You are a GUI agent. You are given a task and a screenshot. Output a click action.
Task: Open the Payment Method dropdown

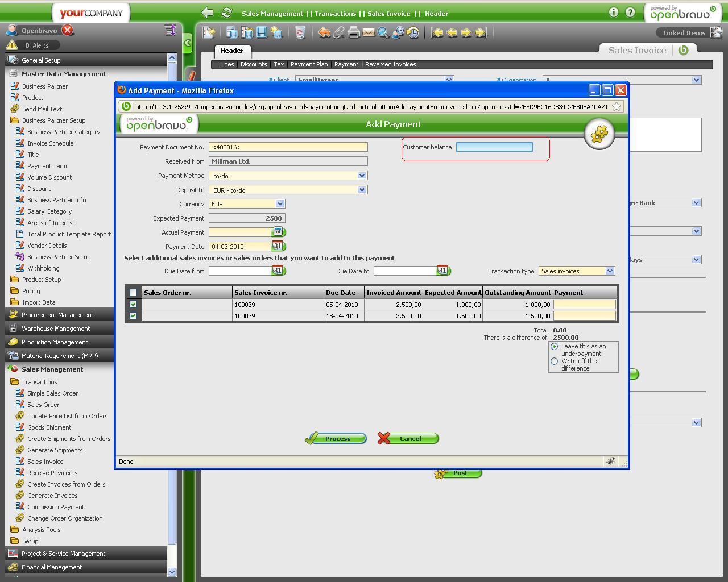tap(362, 176)
